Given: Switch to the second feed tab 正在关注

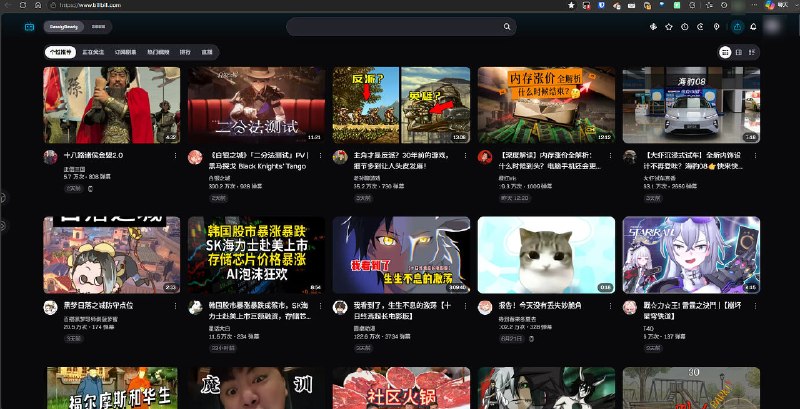Looking at the screenshot, I should [93, 52].
